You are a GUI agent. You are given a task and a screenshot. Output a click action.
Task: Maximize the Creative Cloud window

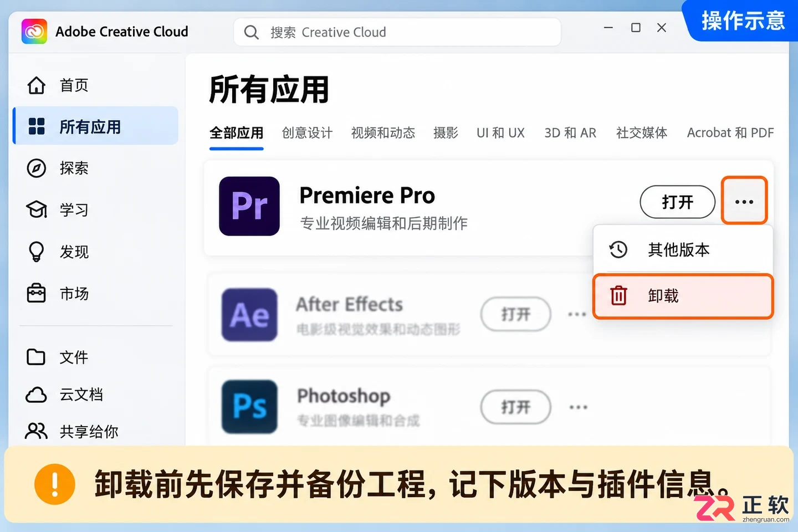tap(636, 28)
